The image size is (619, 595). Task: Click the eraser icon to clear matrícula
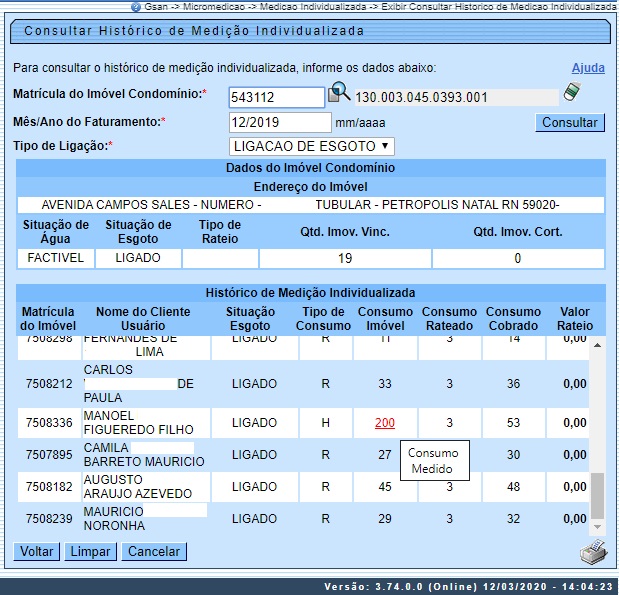click(572, 92)
